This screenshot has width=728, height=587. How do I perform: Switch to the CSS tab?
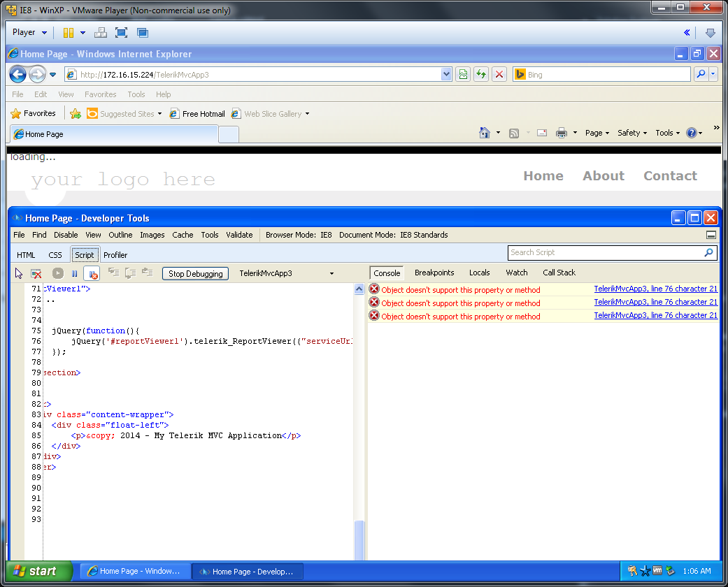(x=55, y=255)
